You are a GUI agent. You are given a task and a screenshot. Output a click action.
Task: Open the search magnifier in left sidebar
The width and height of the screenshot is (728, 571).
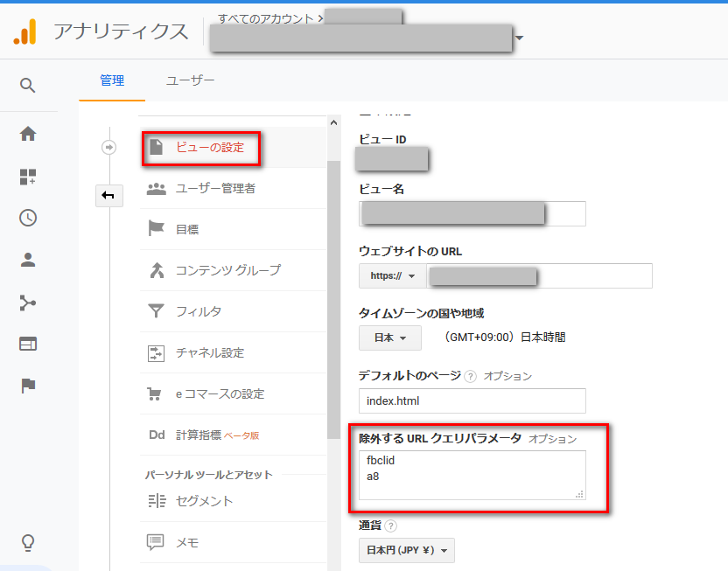point(27,86)
